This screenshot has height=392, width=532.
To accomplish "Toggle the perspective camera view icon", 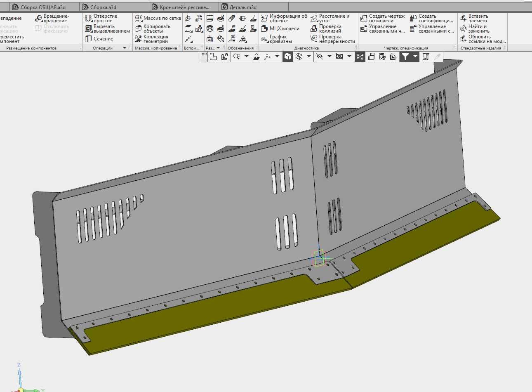I will point(339,57).
